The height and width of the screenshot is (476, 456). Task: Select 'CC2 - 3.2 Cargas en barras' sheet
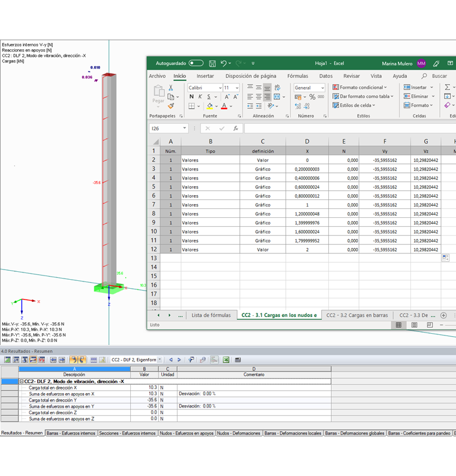point(357,315)
